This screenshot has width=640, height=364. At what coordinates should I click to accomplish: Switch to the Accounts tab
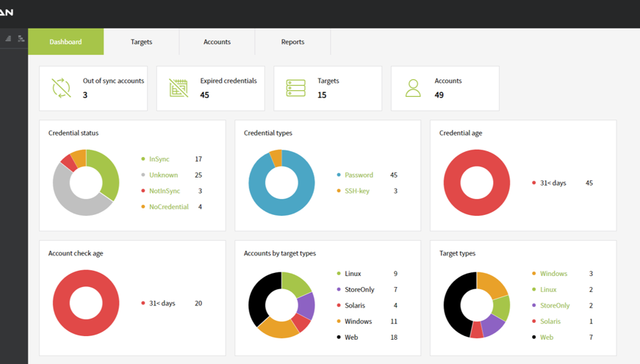(x=217, y=42)
